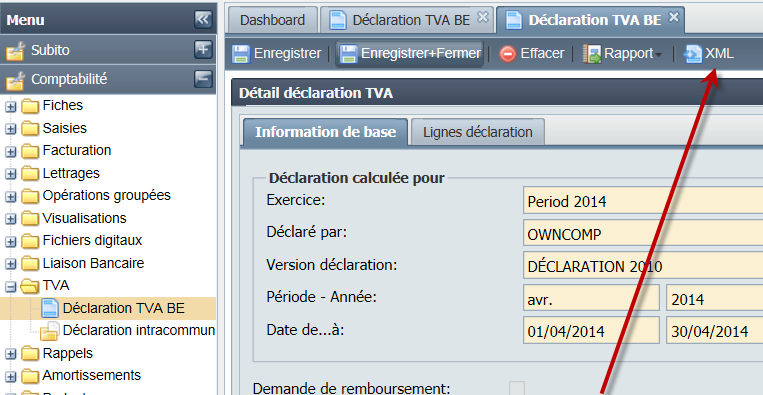The image size is (763, 395).
Task: Open the Information de base tab
Action: tap(325, 132)
